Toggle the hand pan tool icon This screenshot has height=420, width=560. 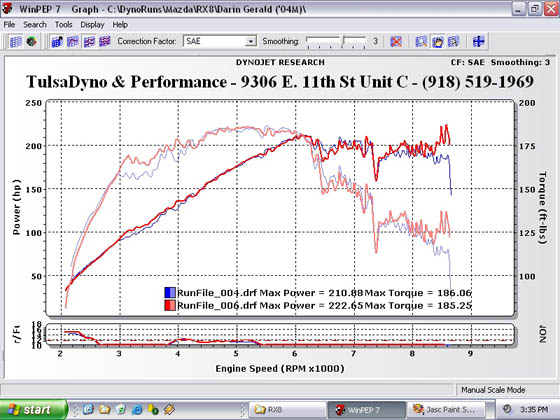[x=438, y=41]
